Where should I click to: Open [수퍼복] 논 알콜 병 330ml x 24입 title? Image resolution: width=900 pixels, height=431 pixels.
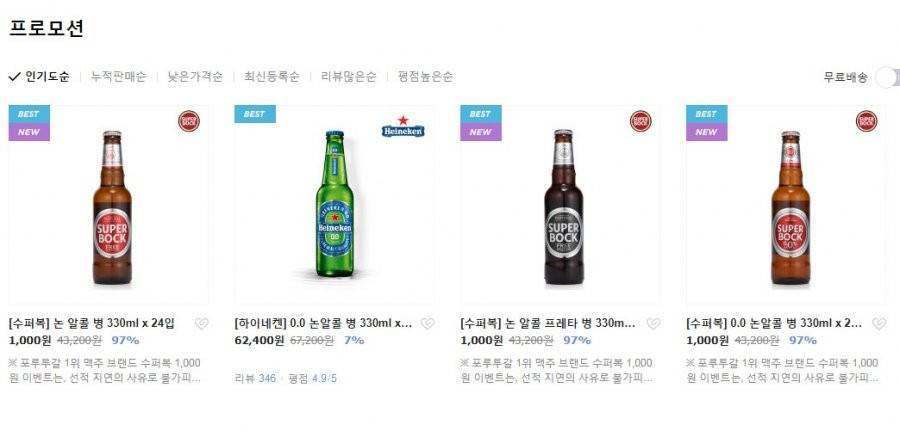pyautogui.click(x=92, y=323)
